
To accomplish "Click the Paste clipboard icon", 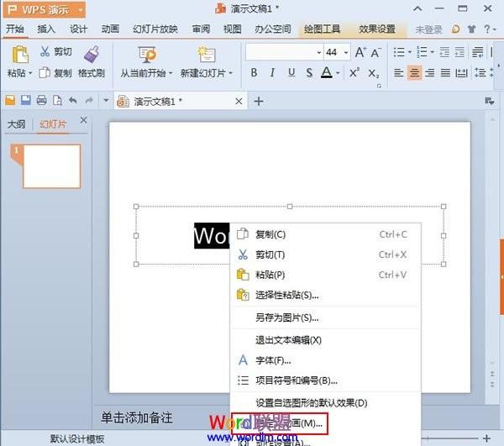I will [20, 55].
